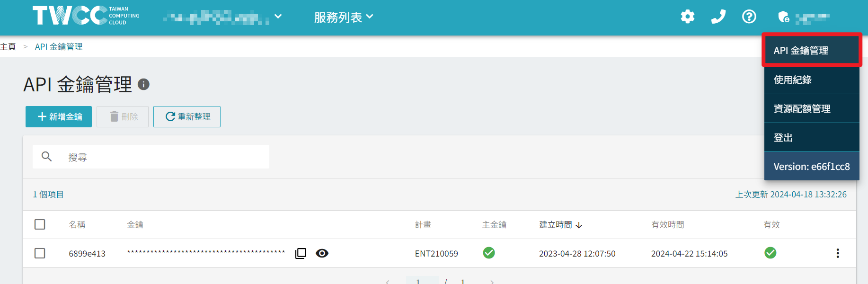Viewport: 868px width, 284px height.
Task: Focus the 搜尋 search field
Action: coord(151,157)
